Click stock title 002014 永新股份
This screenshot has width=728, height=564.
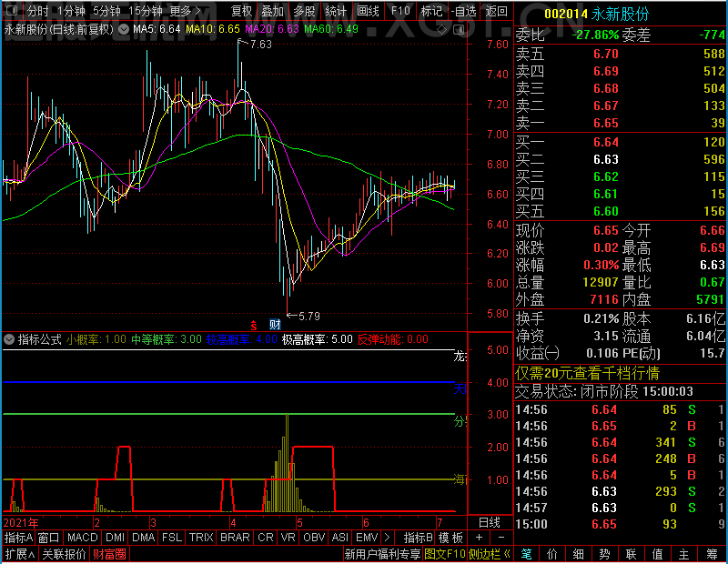pos(596,14)
